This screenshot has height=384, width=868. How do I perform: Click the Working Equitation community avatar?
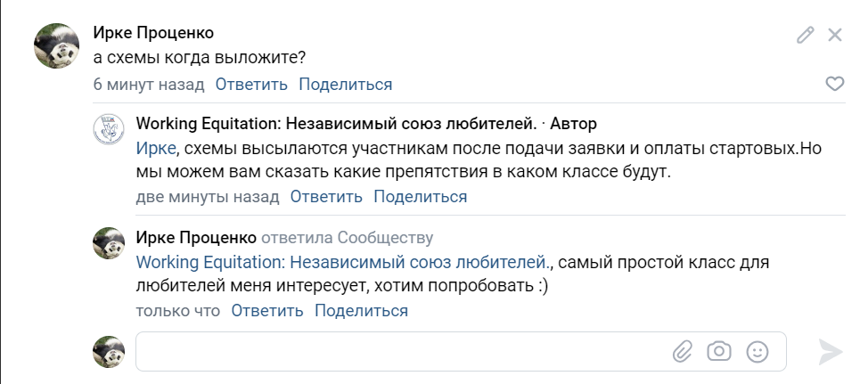(110, 130)
